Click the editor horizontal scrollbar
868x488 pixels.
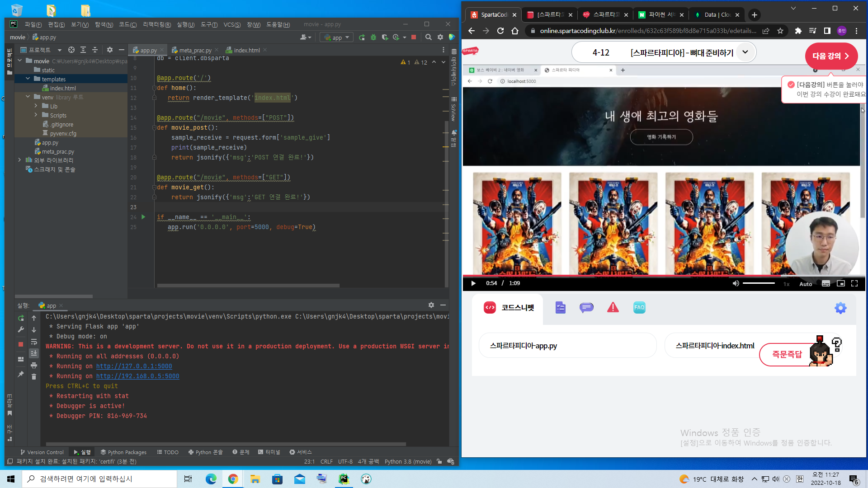click(x=248, y=286)
